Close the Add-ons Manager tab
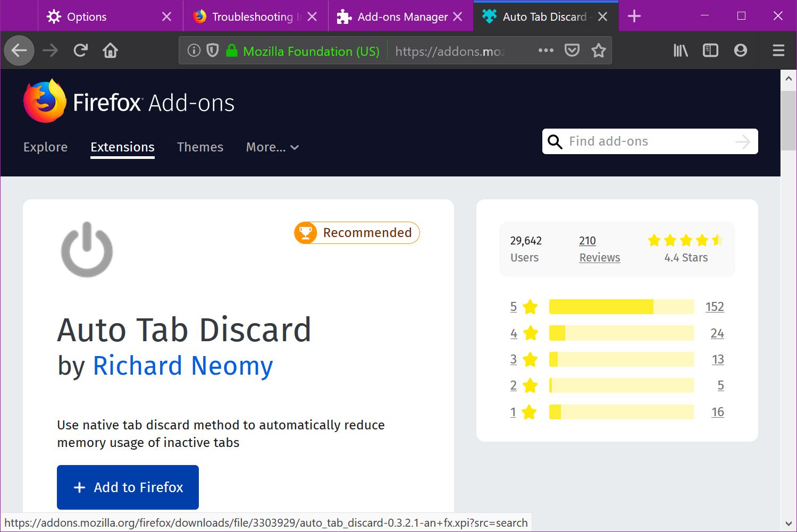 [x=457, y=17]
